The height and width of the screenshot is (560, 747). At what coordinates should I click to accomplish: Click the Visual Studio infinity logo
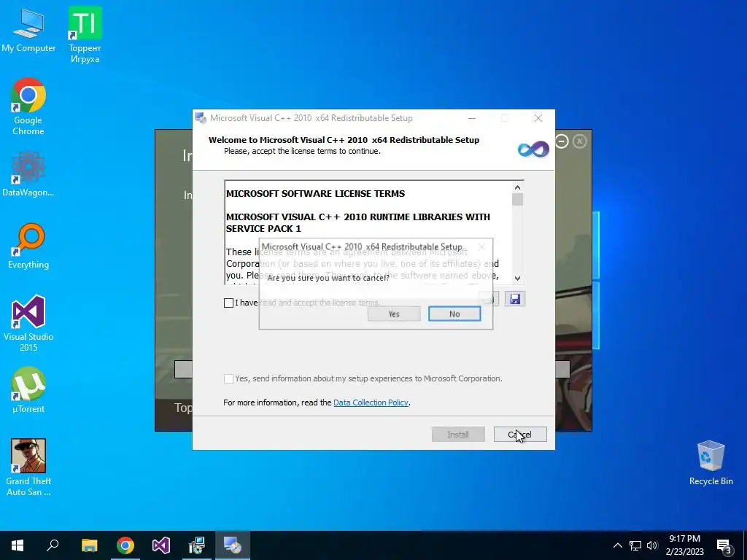533,149
